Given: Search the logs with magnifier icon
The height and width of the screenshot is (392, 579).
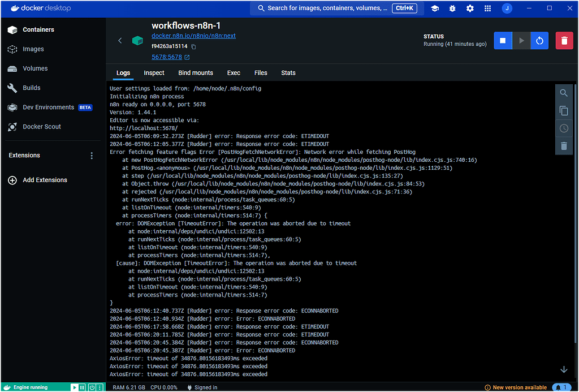Looking at the screenshot, I should point(564,93).
